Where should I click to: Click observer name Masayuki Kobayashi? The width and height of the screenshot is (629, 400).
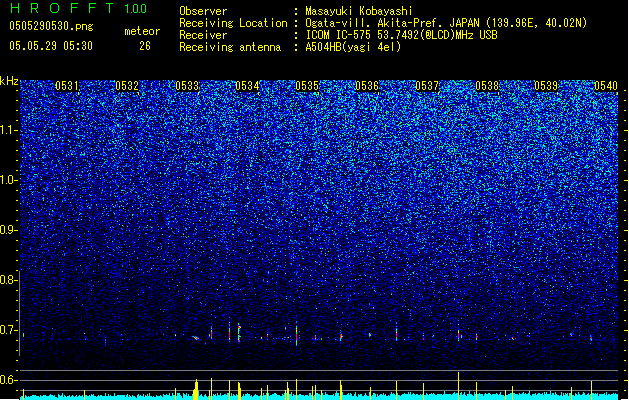359,11
